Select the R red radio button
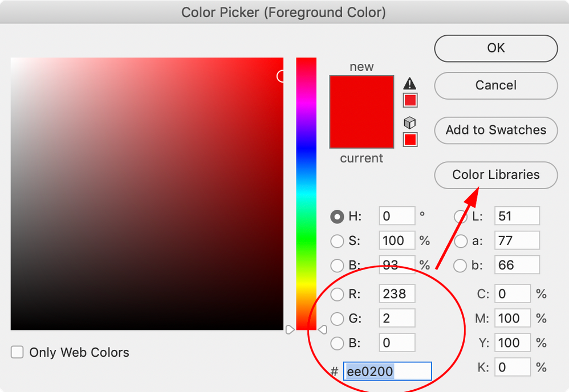Screen dimensions: 569x392 coord(337,294)
